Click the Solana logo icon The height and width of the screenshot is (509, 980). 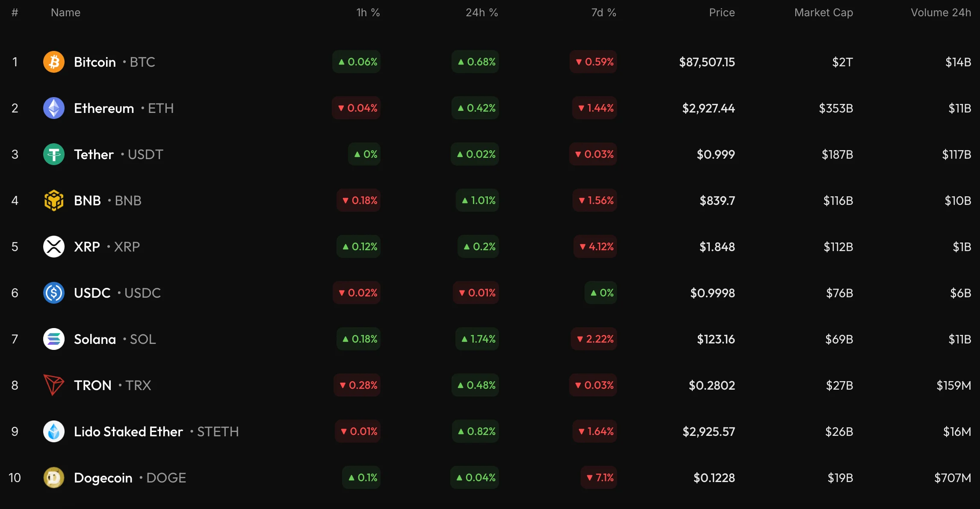click(54, 339)
